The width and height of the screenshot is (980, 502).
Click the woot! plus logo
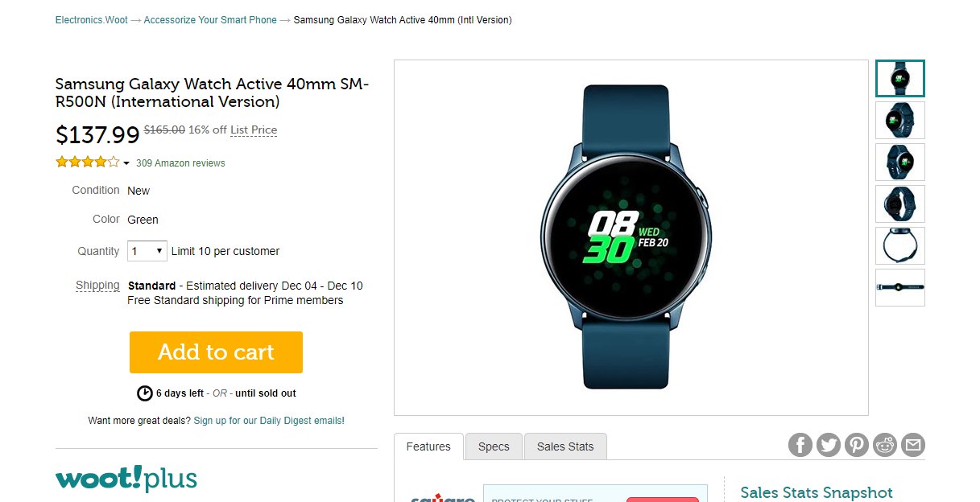point(126,478)
